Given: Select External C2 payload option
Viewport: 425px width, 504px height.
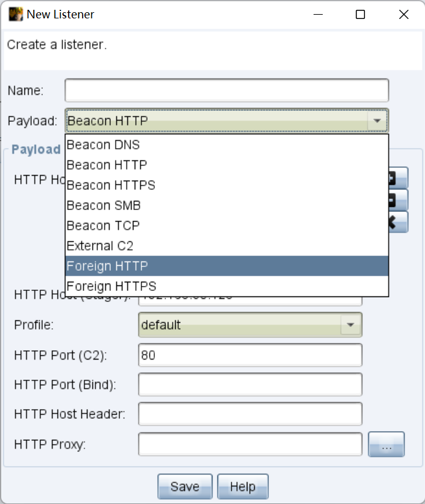Looking at the screenshot, I should tap(227, 246).
